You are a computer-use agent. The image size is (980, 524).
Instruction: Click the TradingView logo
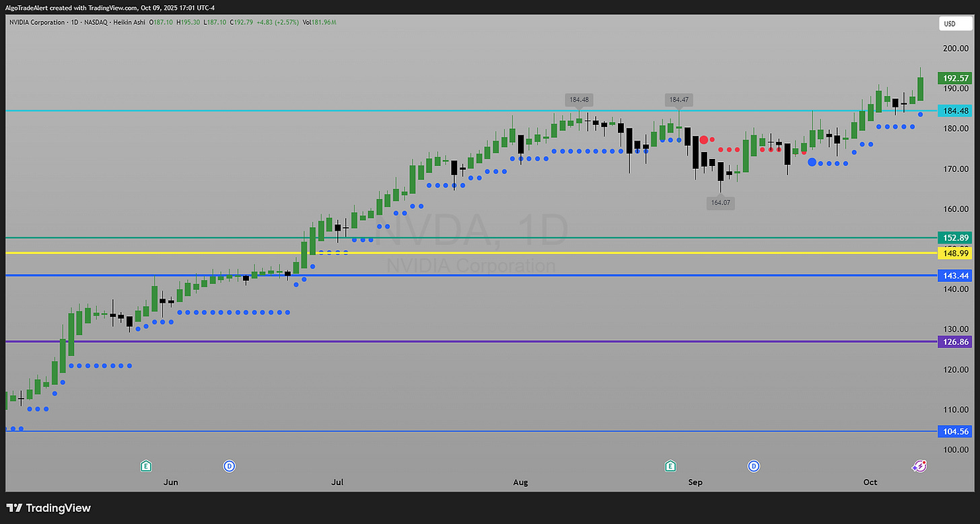click(x=48, y=508)
